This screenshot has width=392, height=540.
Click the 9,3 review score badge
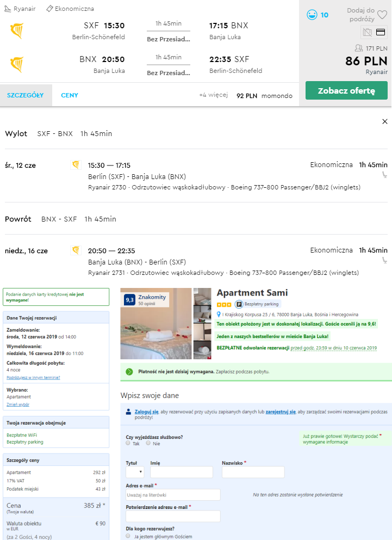[129, 300]
